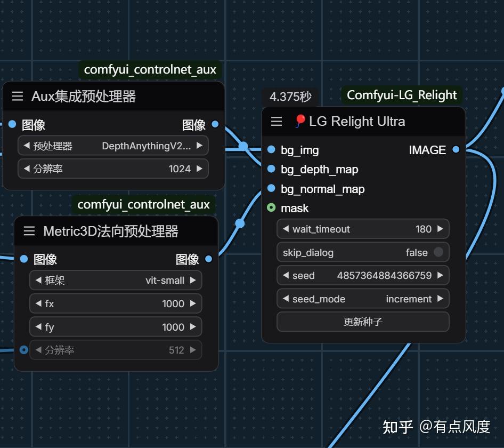Click the 知乎 @有点风度 watermark text
Screen dimensions: 504x448
[436, 427]
